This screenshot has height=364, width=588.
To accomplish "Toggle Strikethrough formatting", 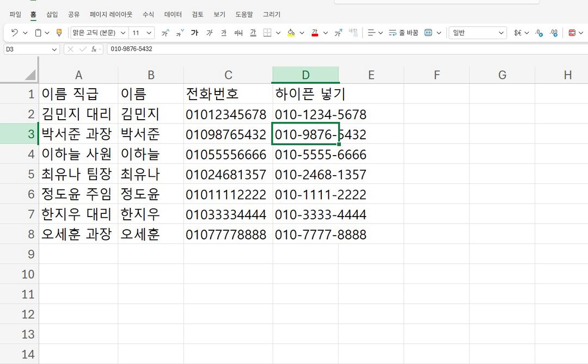I will 238,33.
